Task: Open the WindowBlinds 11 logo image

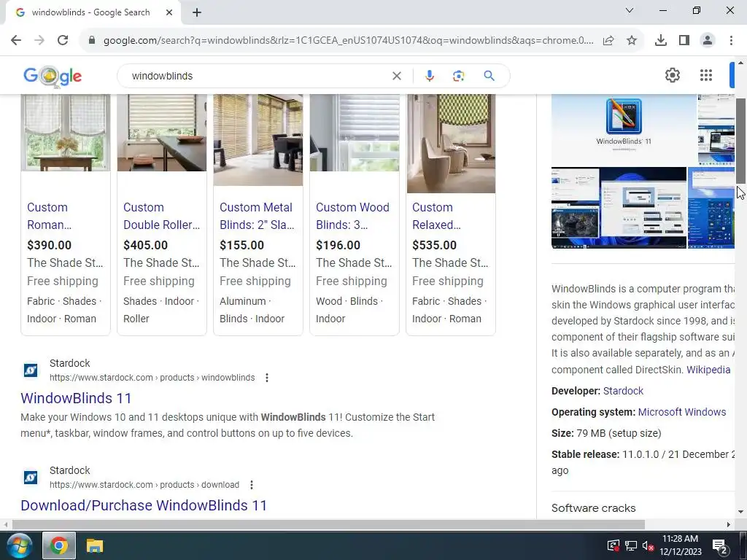Action: (x=624, y=130)
